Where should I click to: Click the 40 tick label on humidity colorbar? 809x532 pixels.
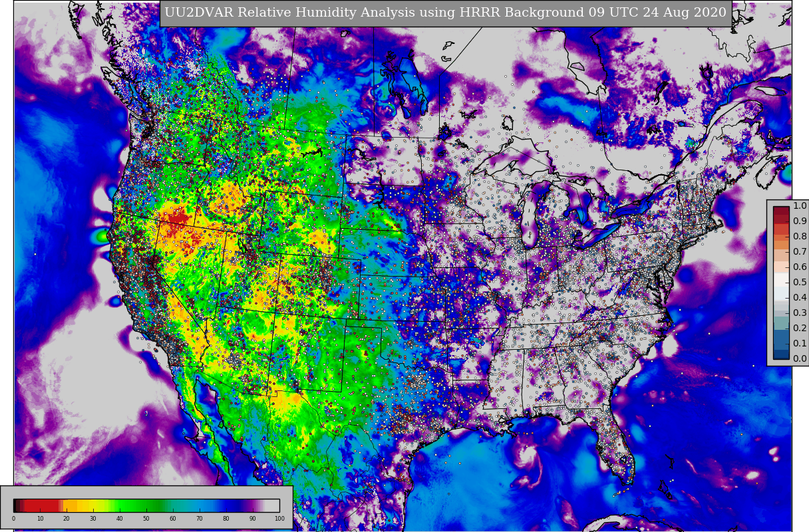120,518
